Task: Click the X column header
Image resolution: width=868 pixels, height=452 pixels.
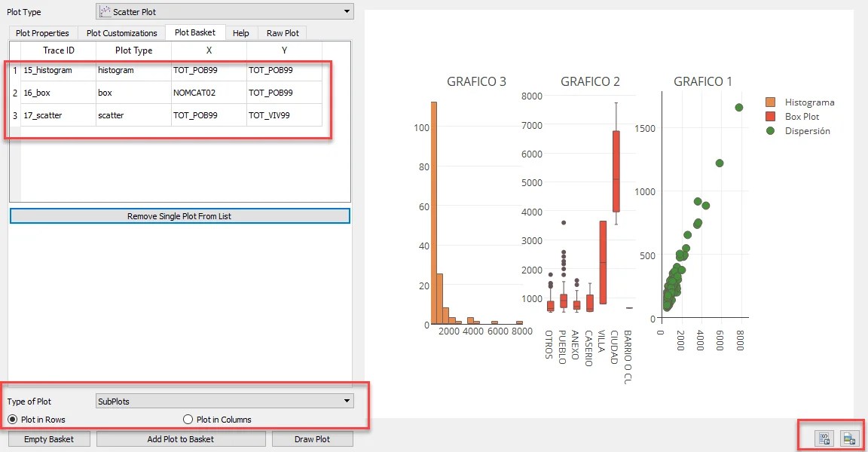Action: click(209, 50)
